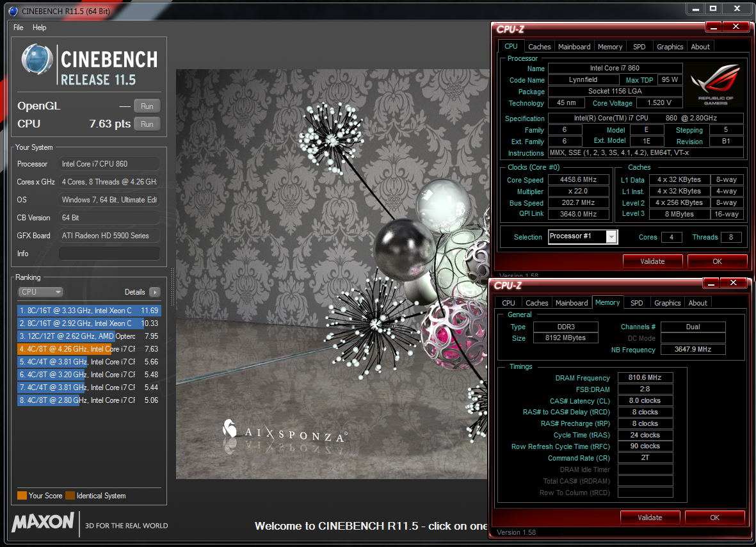Switch to About tab in upper CPU-Z

pyautogui.click(x=700, y=47)
